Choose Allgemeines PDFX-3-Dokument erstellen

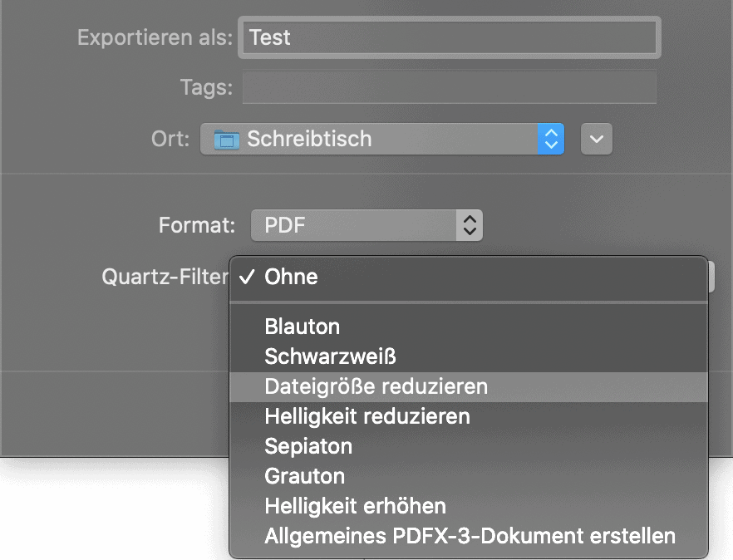click(470, 536)
